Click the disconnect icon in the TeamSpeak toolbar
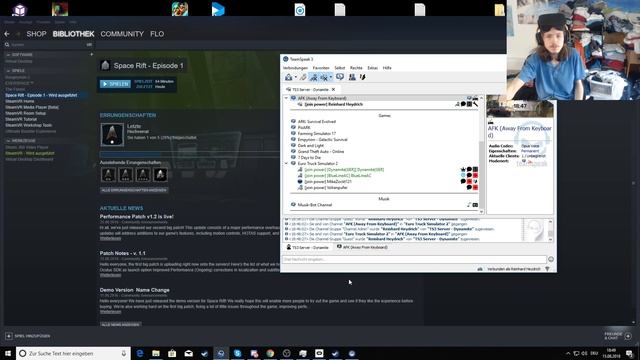 tap(303, 77)
